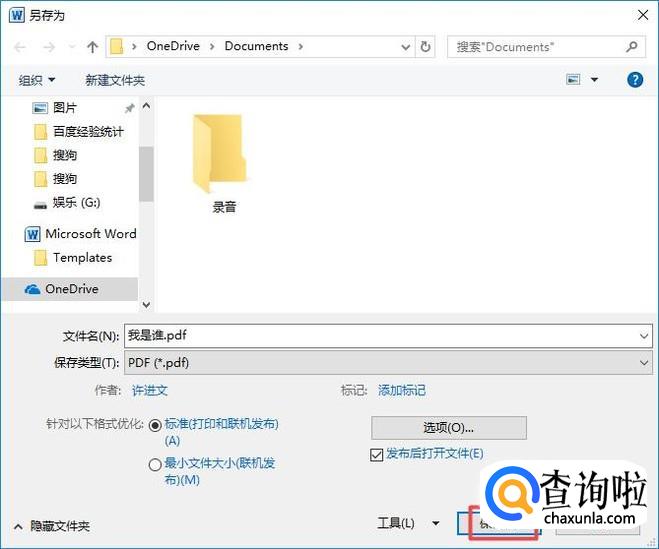Click the Back navigation arrow
Viewport: 659px width, 549px height.
coord(20,47)
